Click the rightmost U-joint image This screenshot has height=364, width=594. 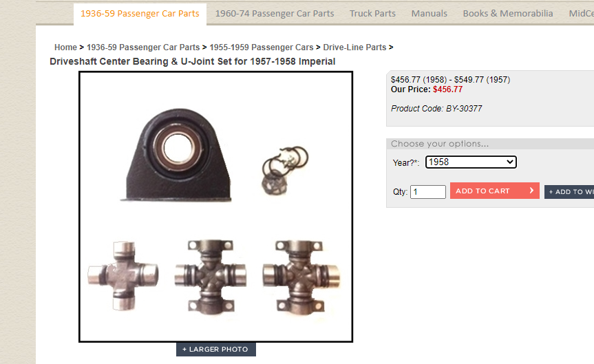(x=301, y=276)
